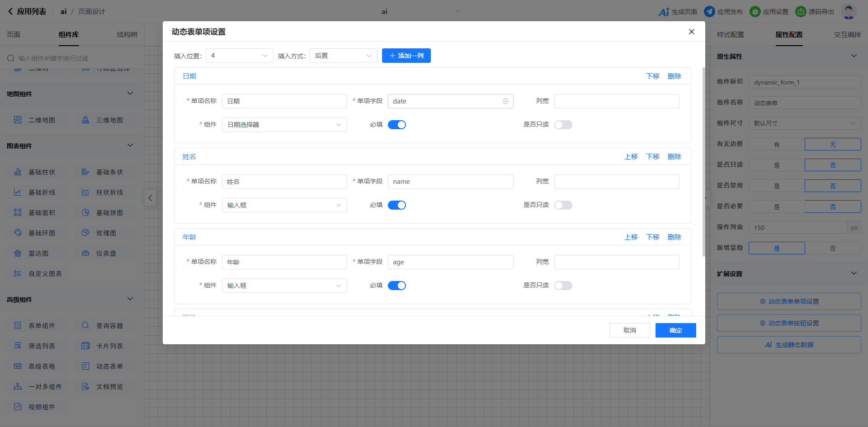This screenshot has width=868, height=427.
Task: Collapse the left panel using the arrow handle
Action: pos(150,198)
